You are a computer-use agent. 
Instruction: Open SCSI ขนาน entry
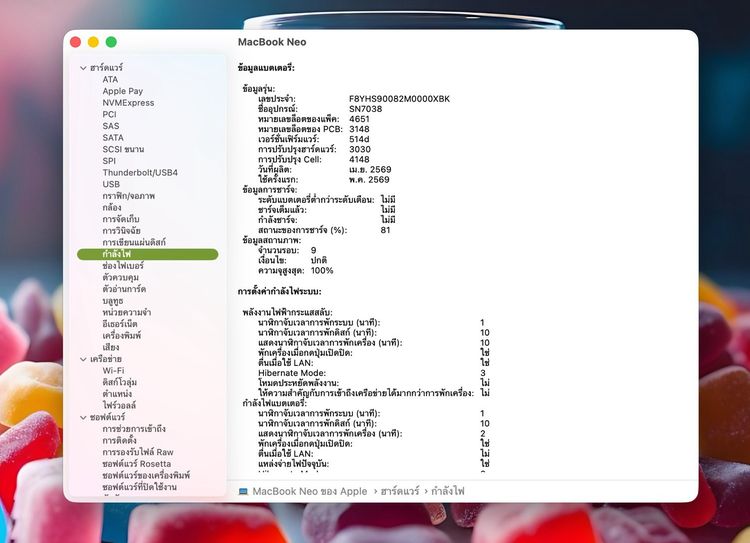tap(123, 149)
